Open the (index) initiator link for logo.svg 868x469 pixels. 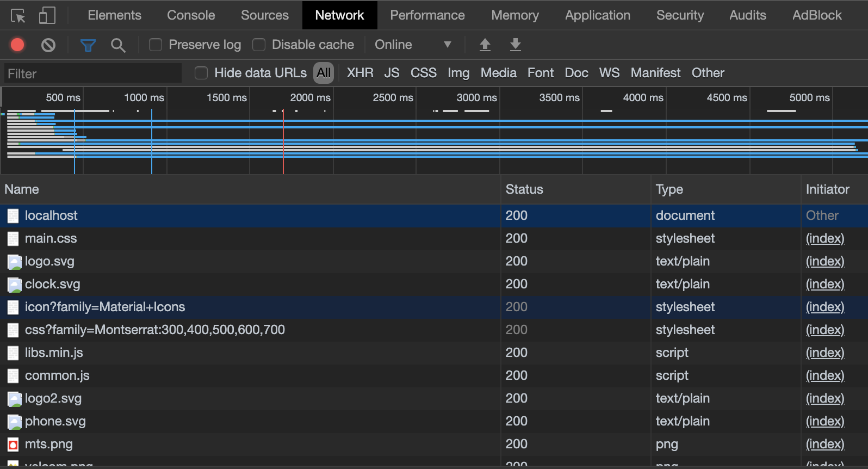point(825,261)
